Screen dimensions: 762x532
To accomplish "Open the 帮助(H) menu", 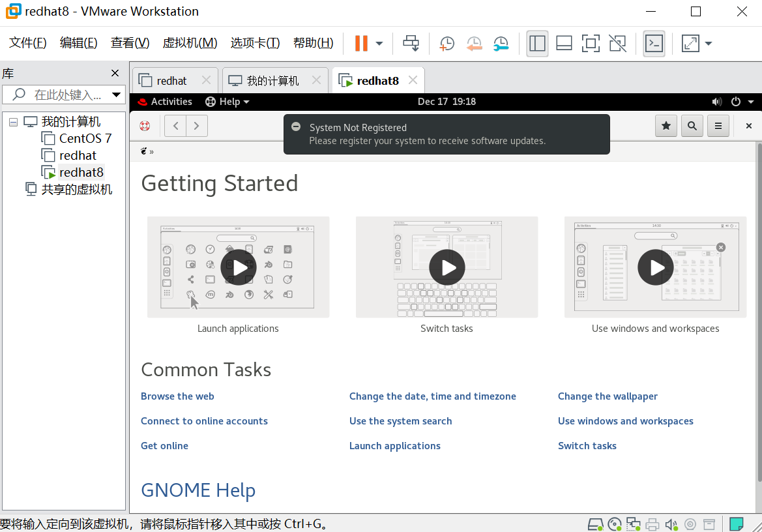I will pos(314,43).
